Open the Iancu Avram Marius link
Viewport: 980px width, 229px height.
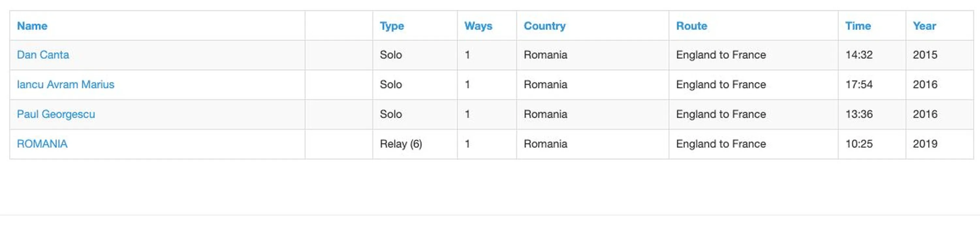(65, 85)
